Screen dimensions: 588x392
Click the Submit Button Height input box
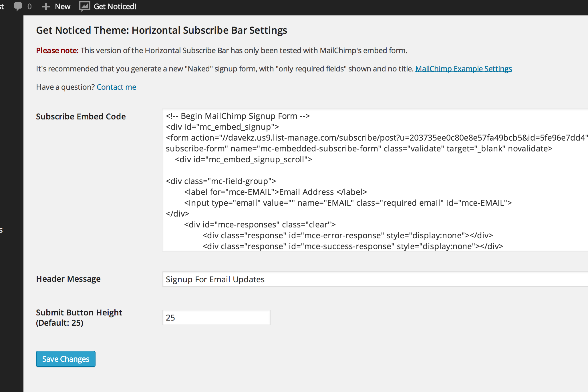tap(216, 317)
